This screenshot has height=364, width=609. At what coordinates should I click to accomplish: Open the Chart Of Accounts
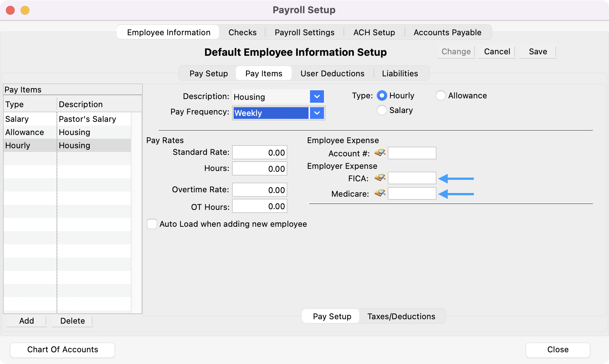tap(62, 350)
